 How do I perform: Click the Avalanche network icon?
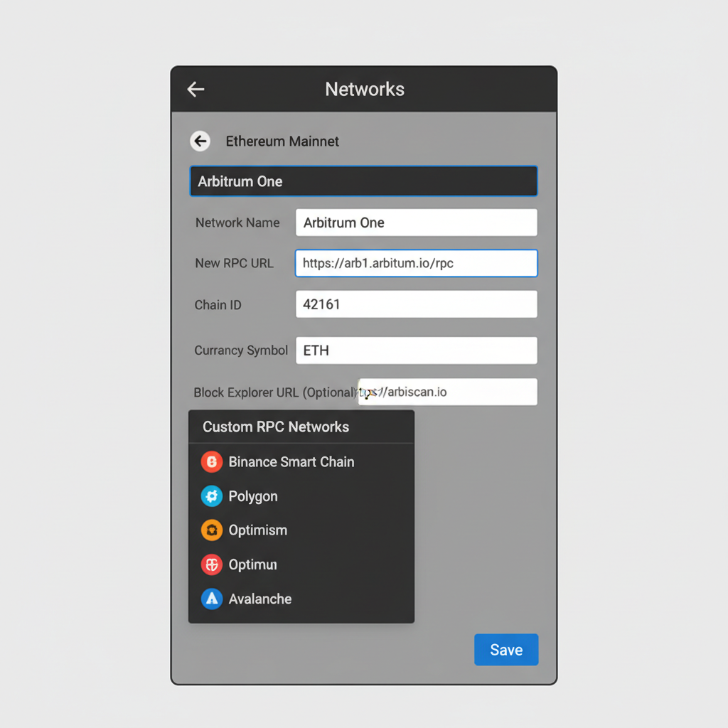[211, 599]
